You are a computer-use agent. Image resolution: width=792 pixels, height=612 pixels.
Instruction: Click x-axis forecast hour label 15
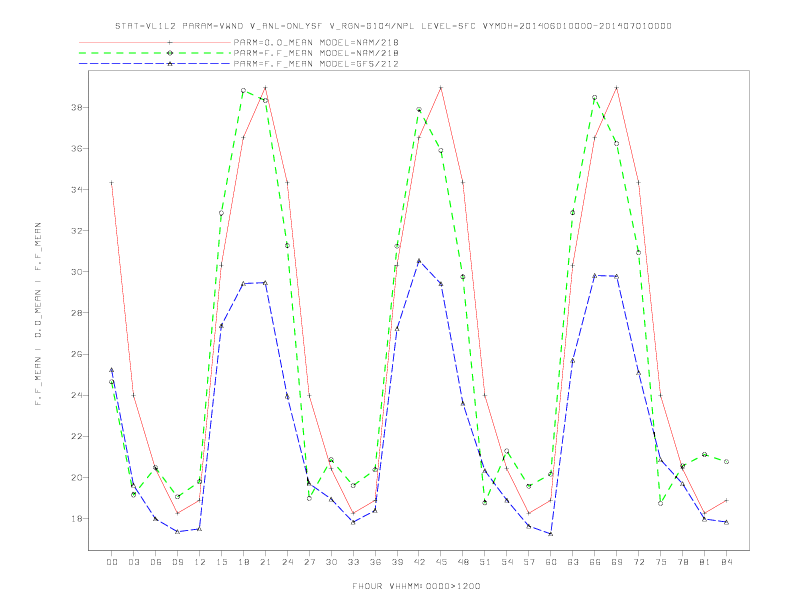tap(221, 562)
